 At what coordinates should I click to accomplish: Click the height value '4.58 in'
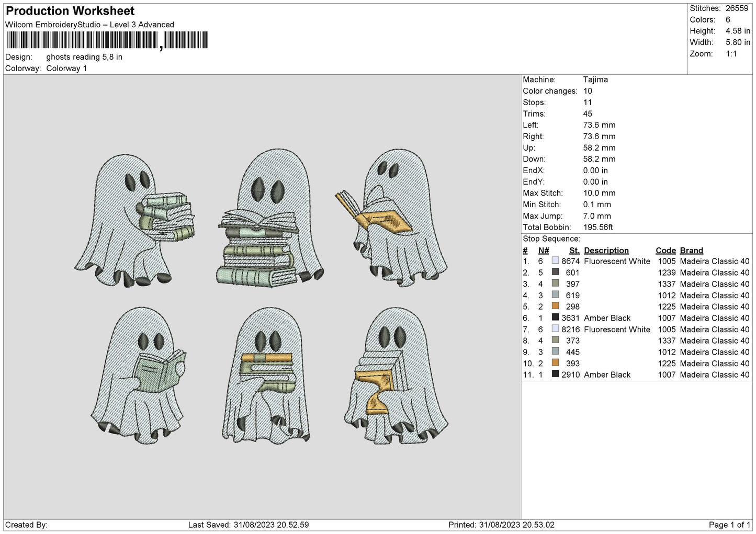[738, 31]
